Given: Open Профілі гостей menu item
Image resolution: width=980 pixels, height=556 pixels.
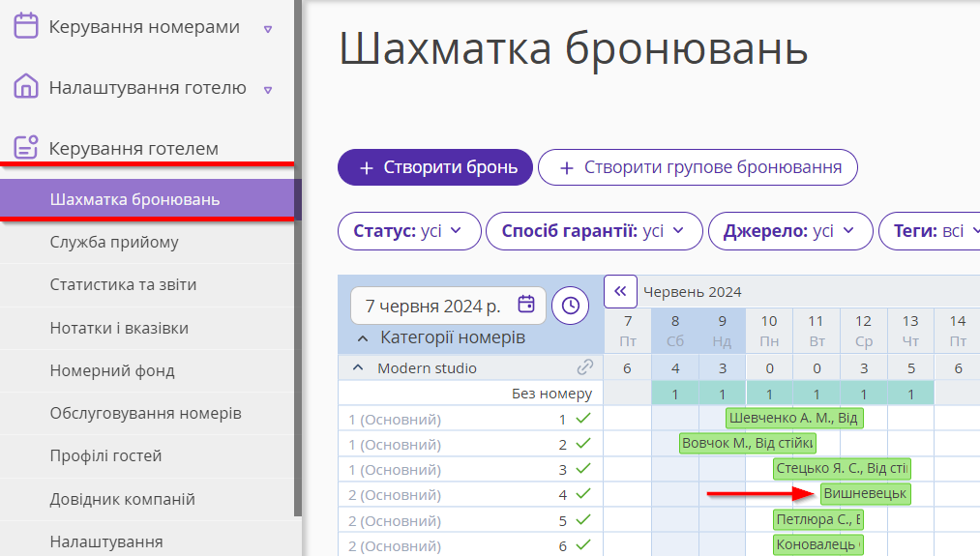Looking at the screenshot, I should pyautogui.click(x=147, y=456).
